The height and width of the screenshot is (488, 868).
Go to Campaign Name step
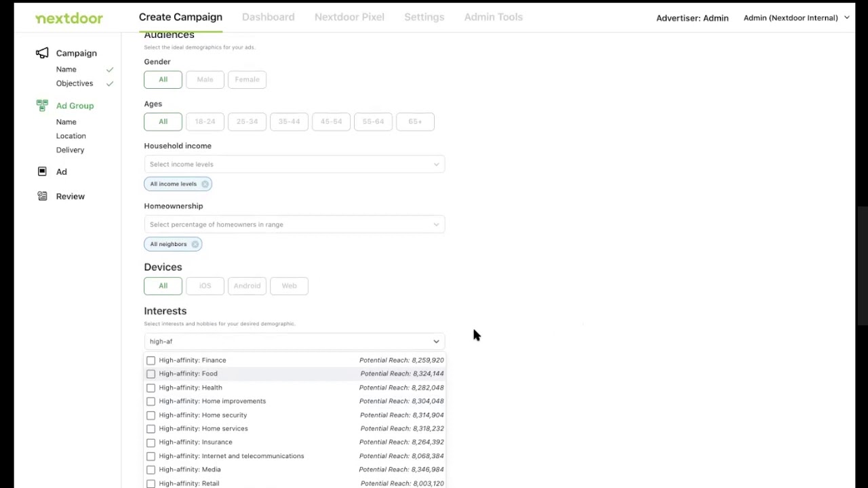coord(66,69)
